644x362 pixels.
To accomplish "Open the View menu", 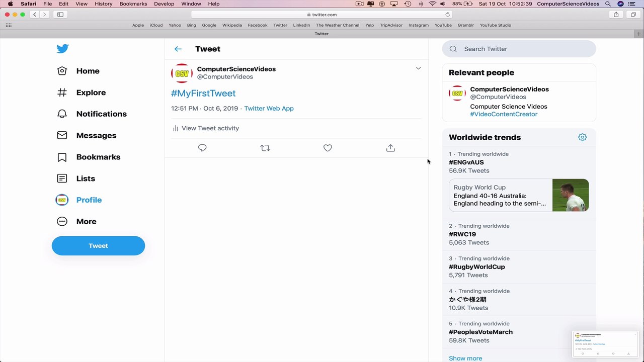I will [81, 4].
